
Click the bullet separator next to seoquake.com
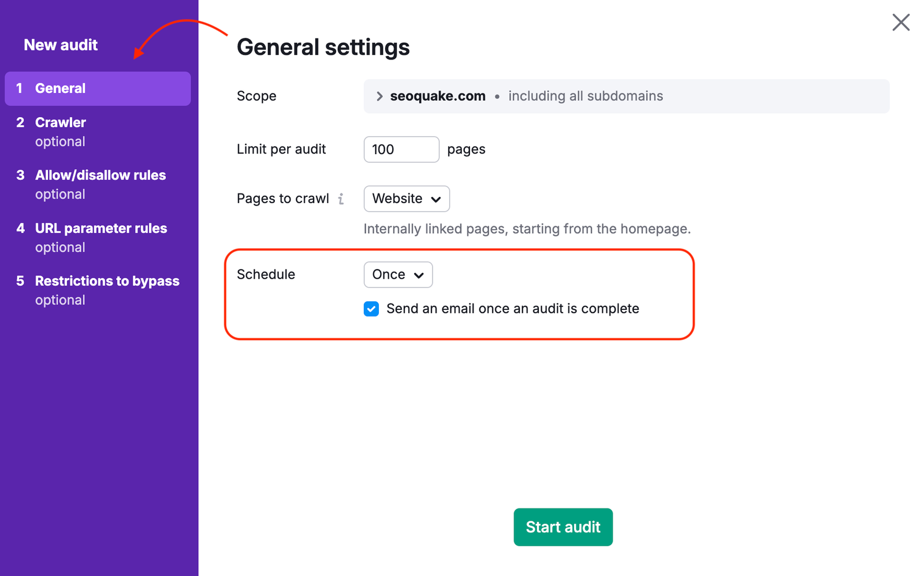tap(497, 96)
